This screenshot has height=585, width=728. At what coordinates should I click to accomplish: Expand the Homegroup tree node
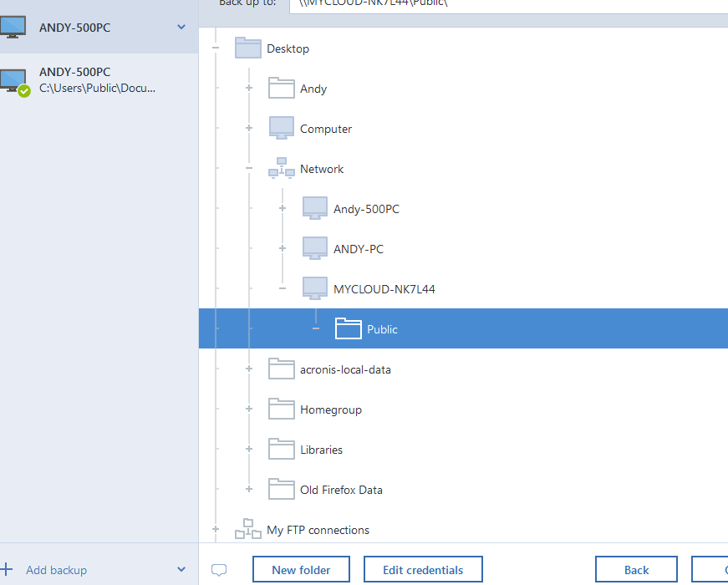249,409
